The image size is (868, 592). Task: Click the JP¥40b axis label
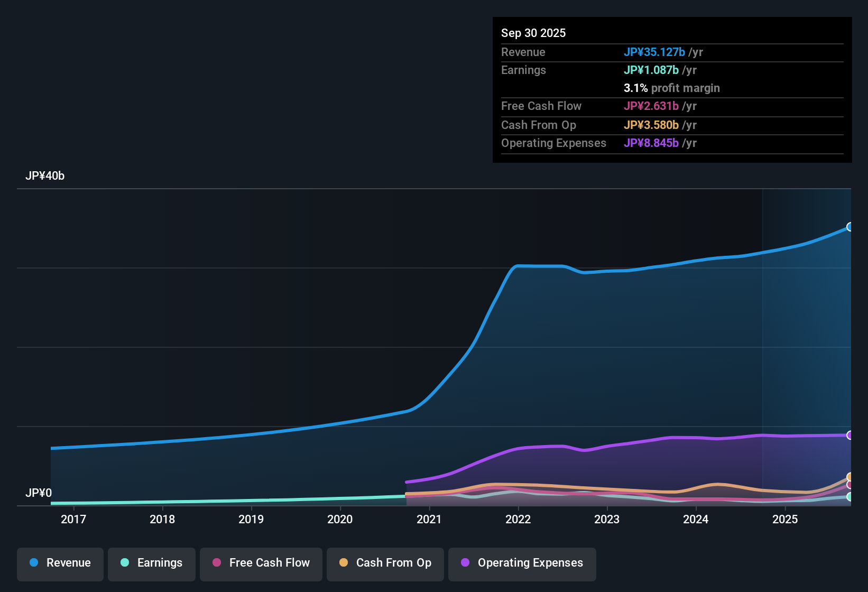45,175
